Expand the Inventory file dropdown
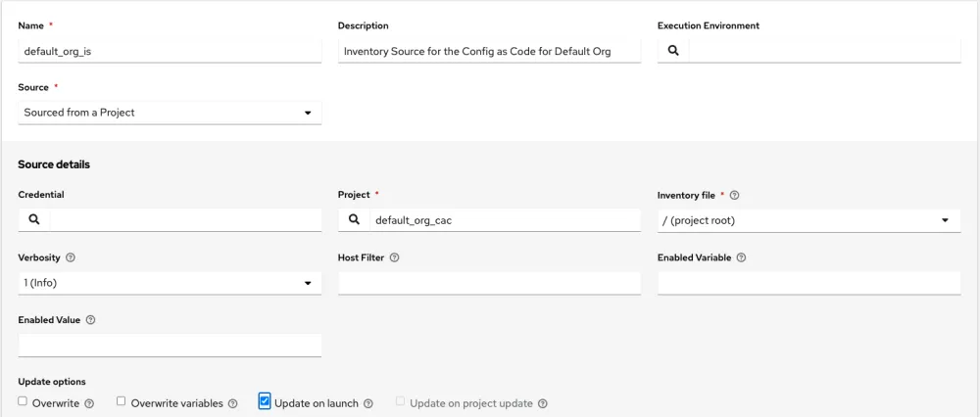The image size is (980, 417). click(808, 220)
